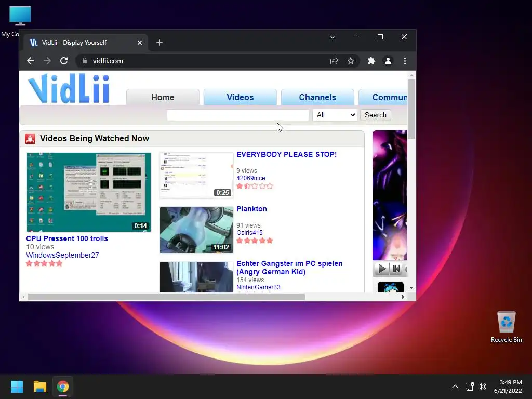The width and height of the screenshot is (532, 399).
Task: Click the star rating under Osiris415
Action: (255, 241)
